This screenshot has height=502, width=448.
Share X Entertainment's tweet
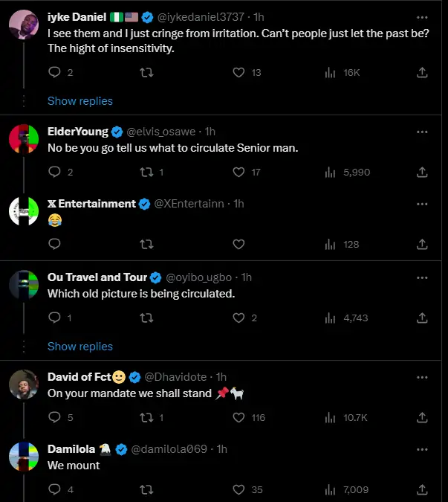coord(422,244)
